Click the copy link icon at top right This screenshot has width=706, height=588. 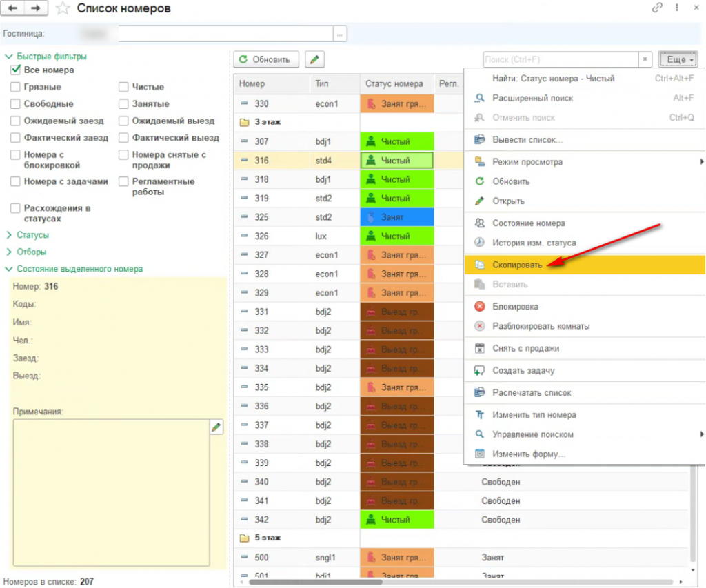coord(657,8)
